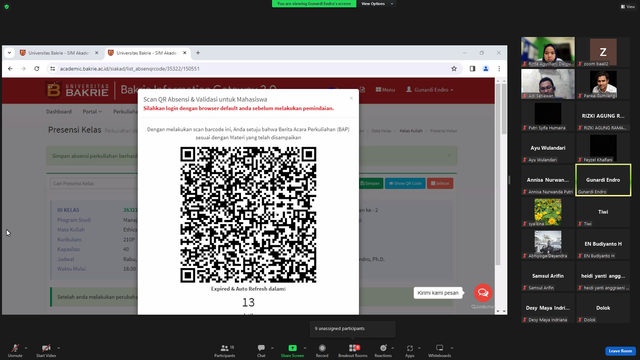The height and width of the screenshot is (360, 640).
Task: Select the Adi Setiawan video tile
Action: (548, 84)
